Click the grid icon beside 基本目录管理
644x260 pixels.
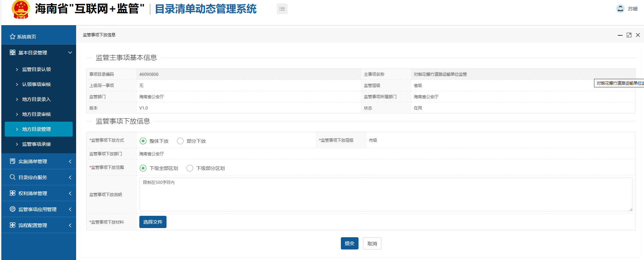(x=13, y=52)
